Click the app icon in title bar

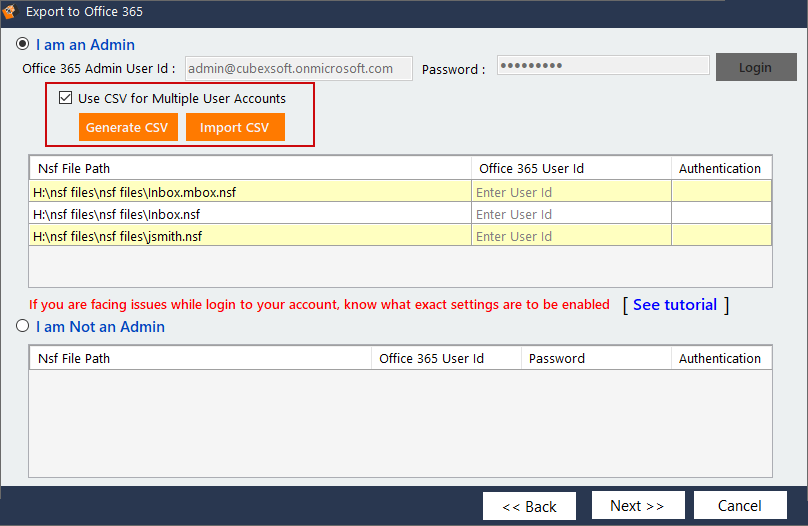pos(11,12)
